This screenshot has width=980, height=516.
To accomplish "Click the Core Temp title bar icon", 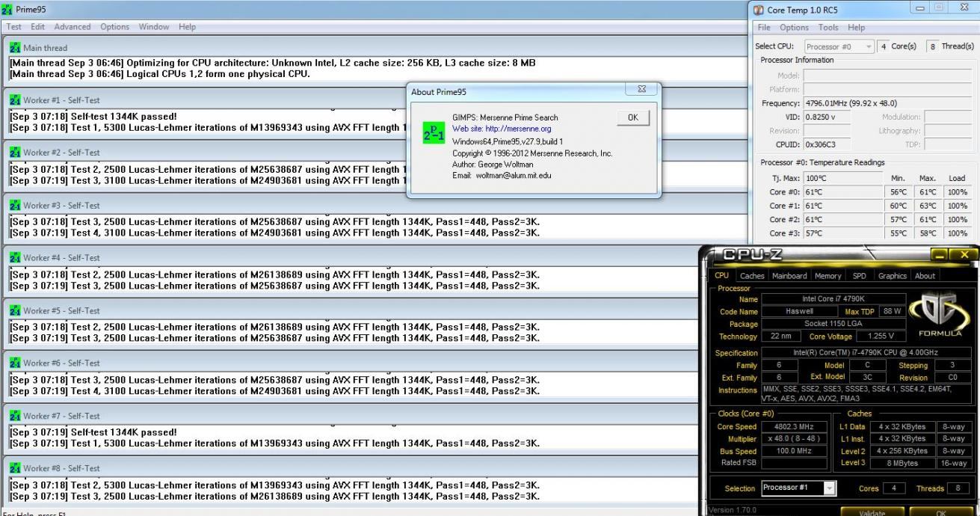I will coord(759,10).
